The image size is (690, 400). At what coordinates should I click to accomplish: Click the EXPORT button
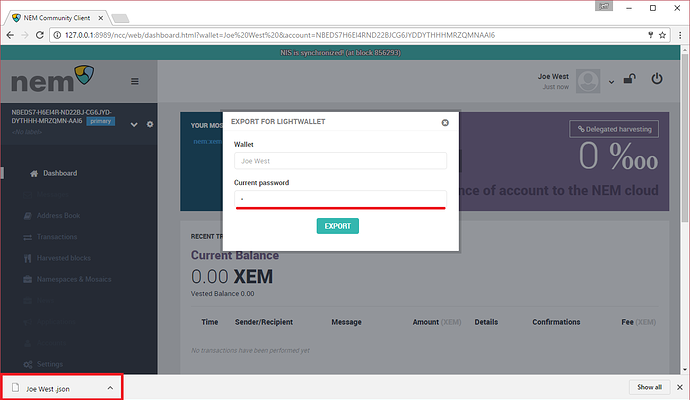coord(338,226)
